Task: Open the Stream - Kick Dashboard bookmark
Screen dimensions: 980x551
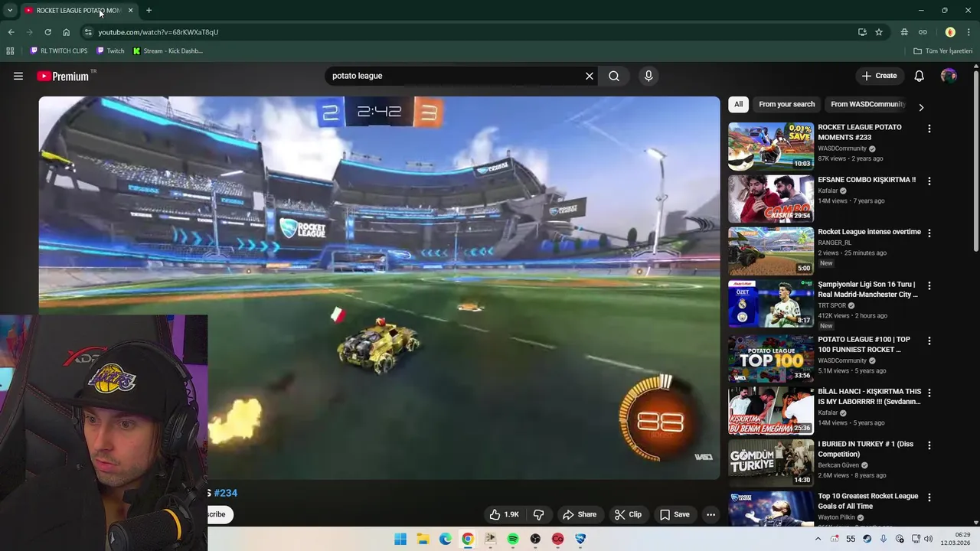Action: point(168,51)
